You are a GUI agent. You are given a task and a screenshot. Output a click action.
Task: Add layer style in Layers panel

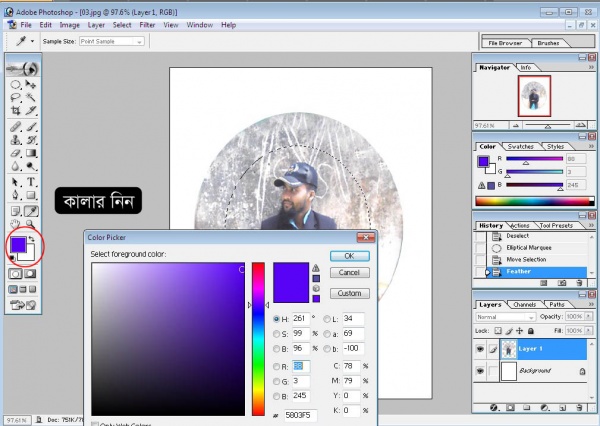[494, 408]
